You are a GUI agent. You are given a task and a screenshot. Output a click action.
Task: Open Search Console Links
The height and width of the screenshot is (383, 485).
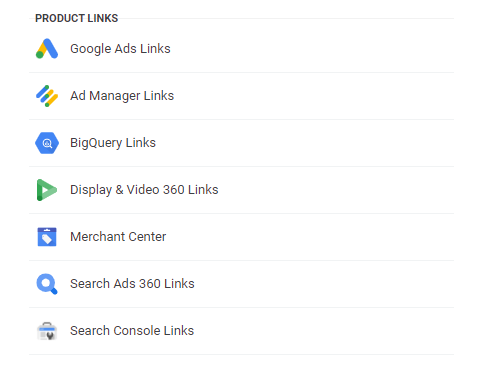pyautogui.click(x=132, y=331)
